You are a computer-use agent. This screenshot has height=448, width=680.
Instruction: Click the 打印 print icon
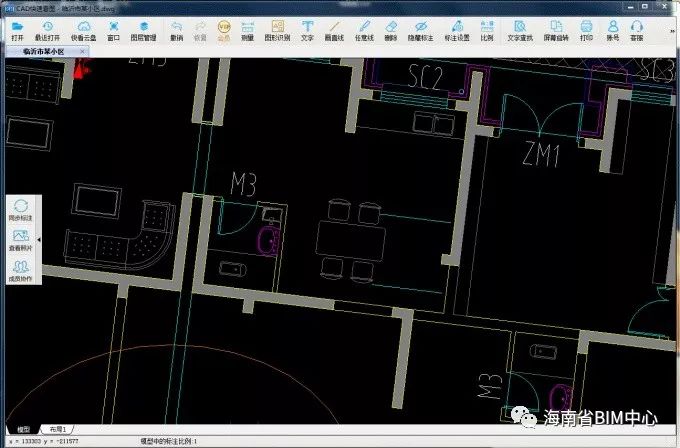(x=586, y=30)
